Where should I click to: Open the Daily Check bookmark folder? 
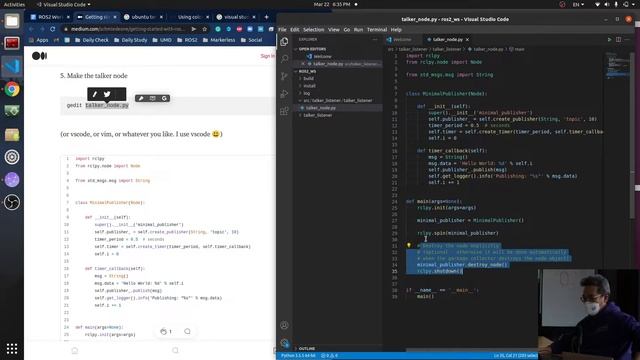[x=91, y=40]
